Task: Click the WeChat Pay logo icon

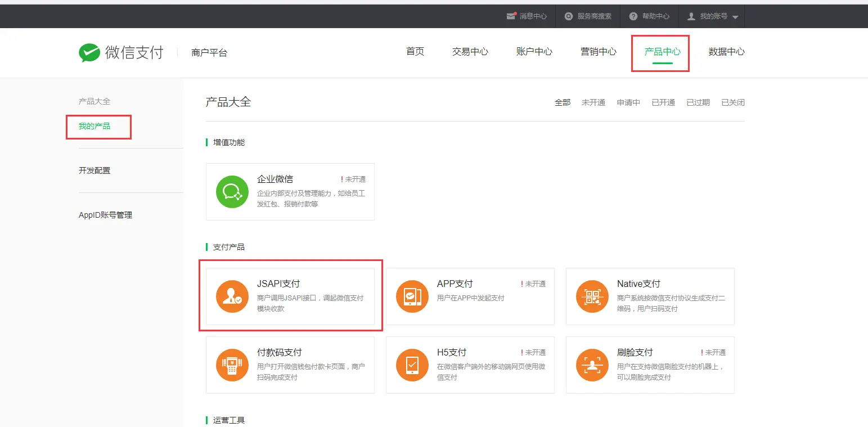Action: tap(89, 52)
